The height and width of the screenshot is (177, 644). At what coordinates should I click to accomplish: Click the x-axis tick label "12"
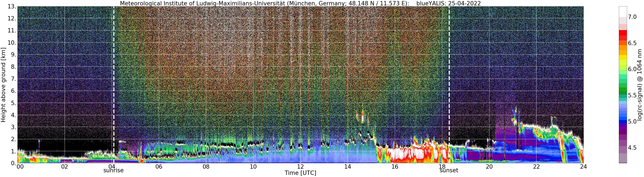[300, 167]
